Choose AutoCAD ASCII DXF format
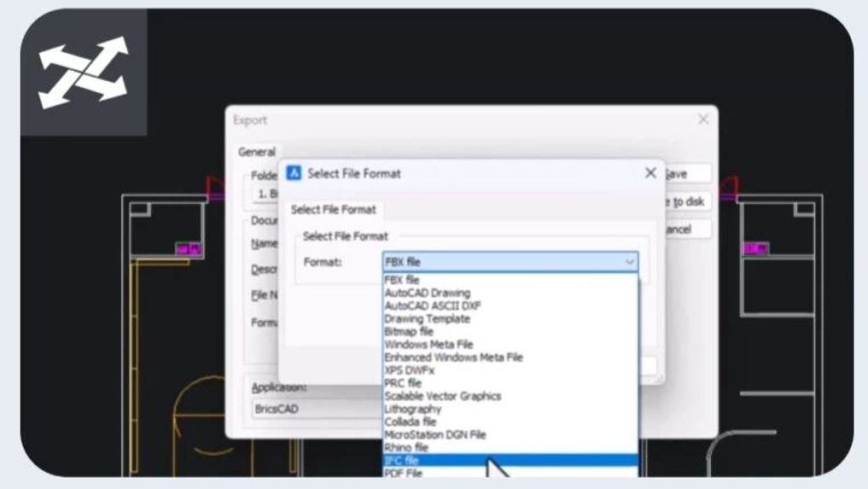This screenshot has height=489, width=868. coord(510,306)
